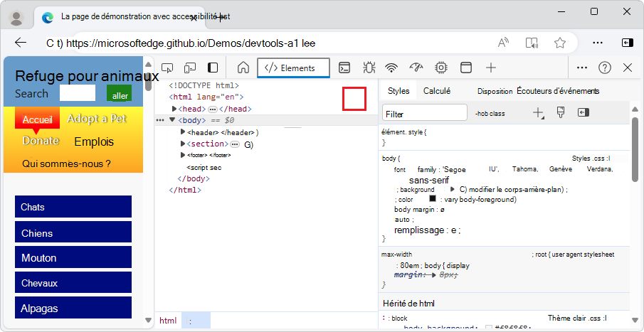Click the Chats link
Image resolution: width=644 pixels, height=332 pixels.
point(73,206)
